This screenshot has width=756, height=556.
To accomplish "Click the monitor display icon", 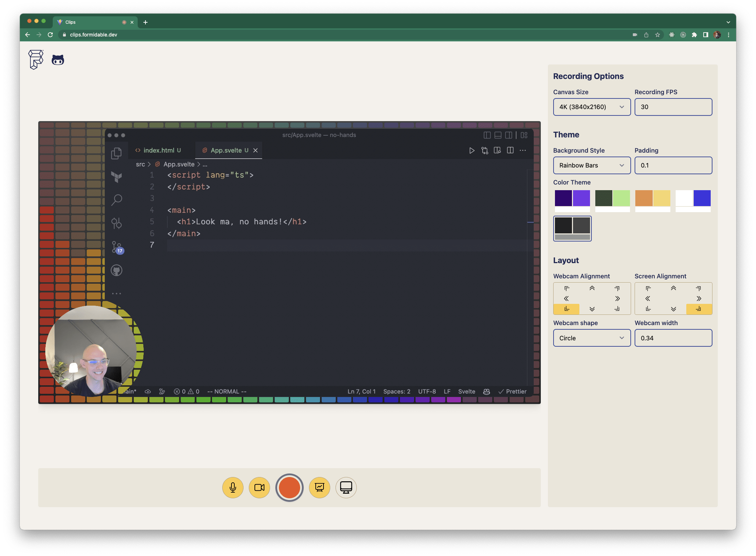I will click(x=346, y=488).
